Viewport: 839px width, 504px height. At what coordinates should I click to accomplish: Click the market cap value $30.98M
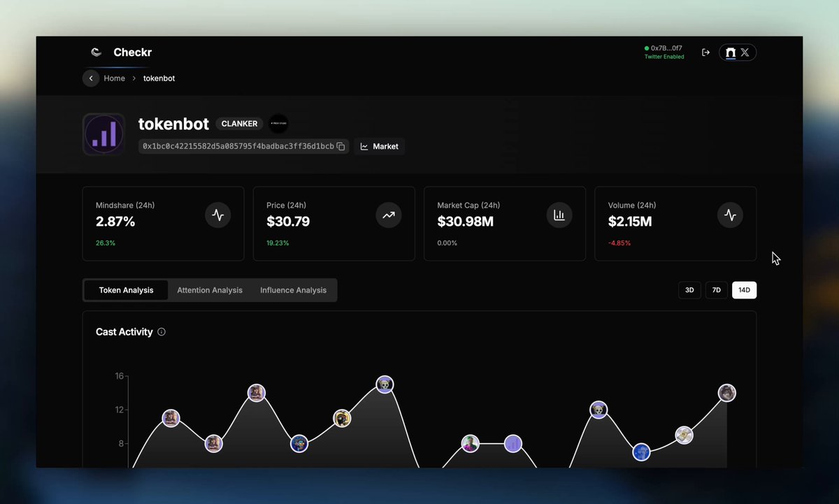[x=467, y=222]
